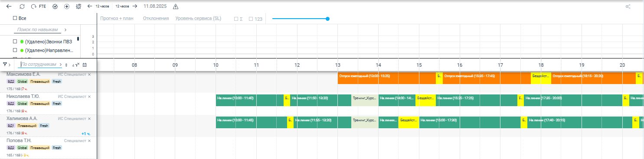Clear the applied filters icon

click(76, 65)
